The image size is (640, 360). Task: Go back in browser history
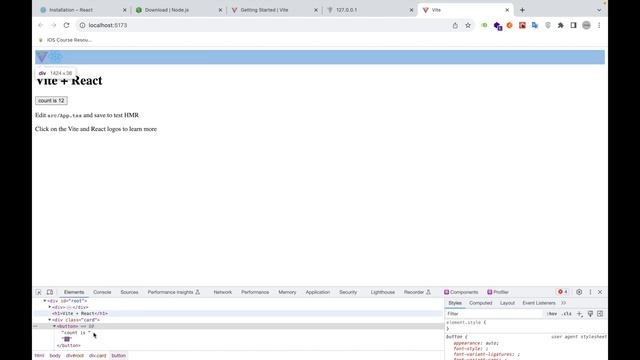click(x=40, y=25)
